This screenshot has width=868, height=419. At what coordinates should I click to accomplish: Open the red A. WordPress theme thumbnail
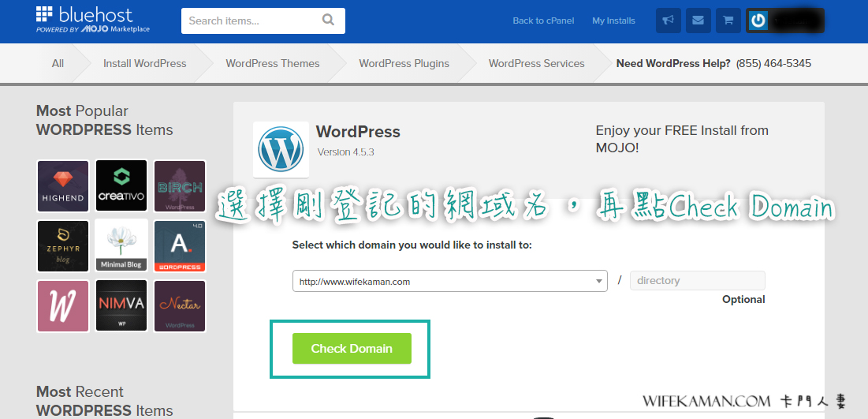pos(180,245)
